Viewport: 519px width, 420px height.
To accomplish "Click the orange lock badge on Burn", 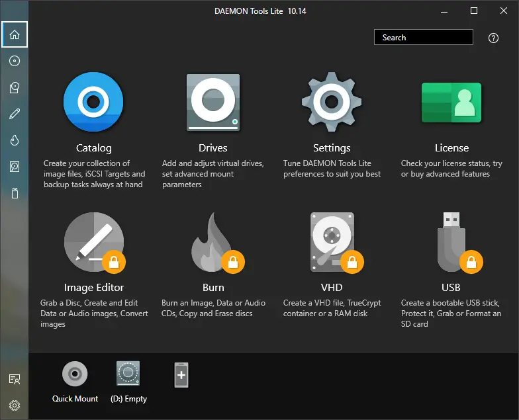I will (233, 262).
